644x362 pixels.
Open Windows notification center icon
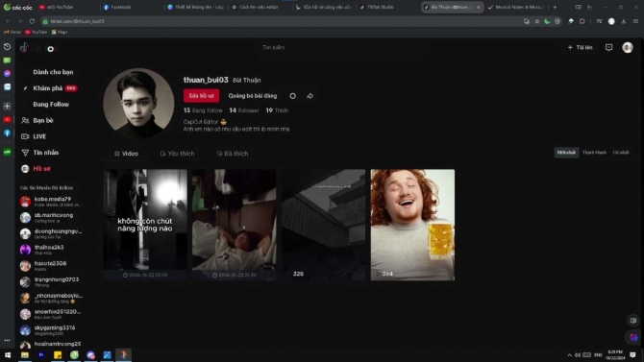click(632, 355)
